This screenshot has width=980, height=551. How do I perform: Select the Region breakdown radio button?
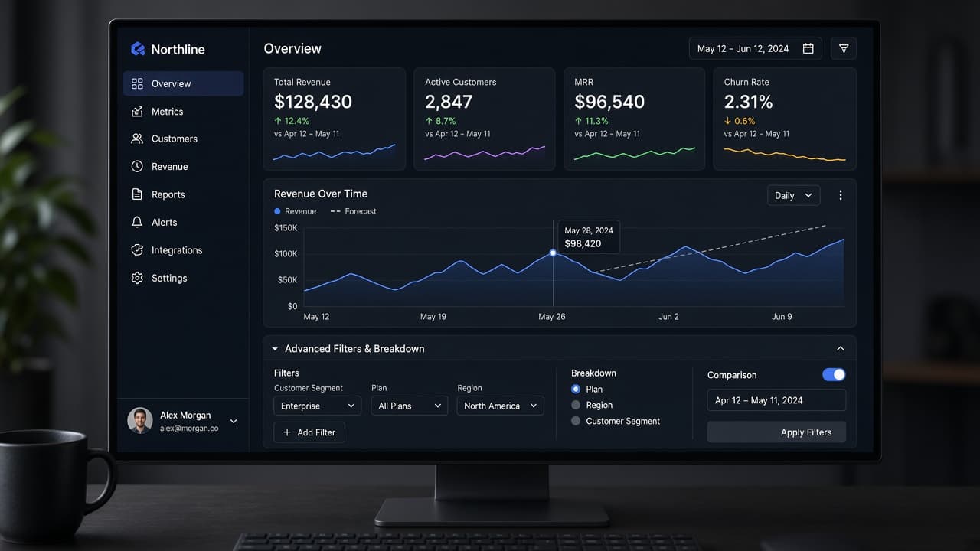(576, 405)
